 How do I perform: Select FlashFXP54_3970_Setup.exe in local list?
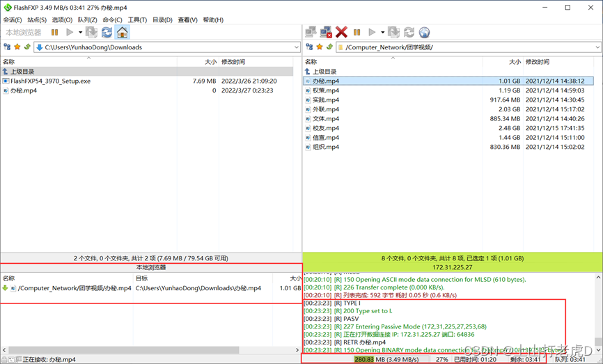pos(50,81)
